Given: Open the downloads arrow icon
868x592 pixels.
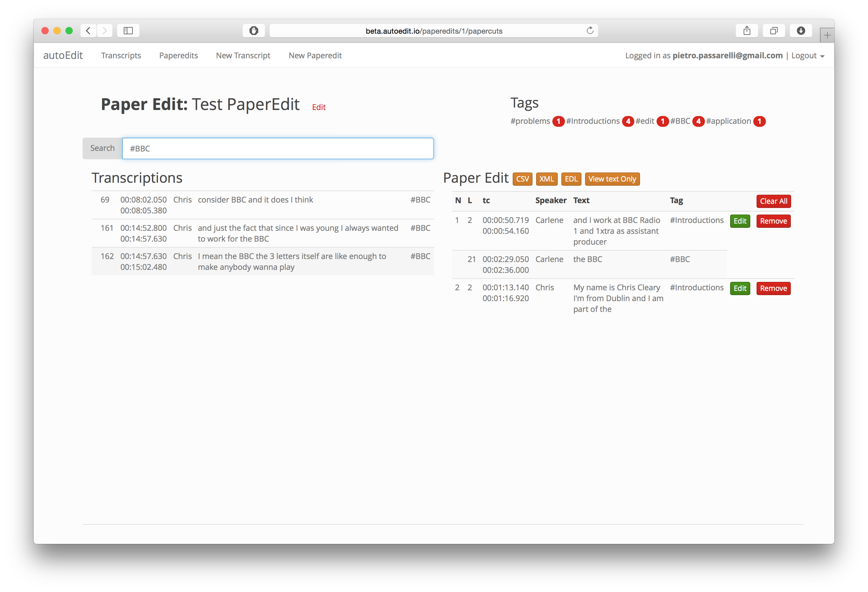Looking at the screenshot, I should [801, 31].
